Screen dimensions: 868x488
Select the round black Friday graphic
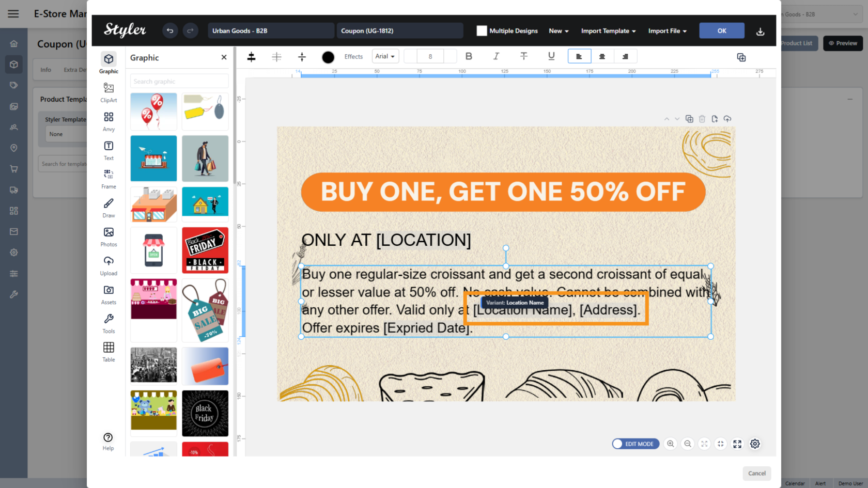point(205,414)
